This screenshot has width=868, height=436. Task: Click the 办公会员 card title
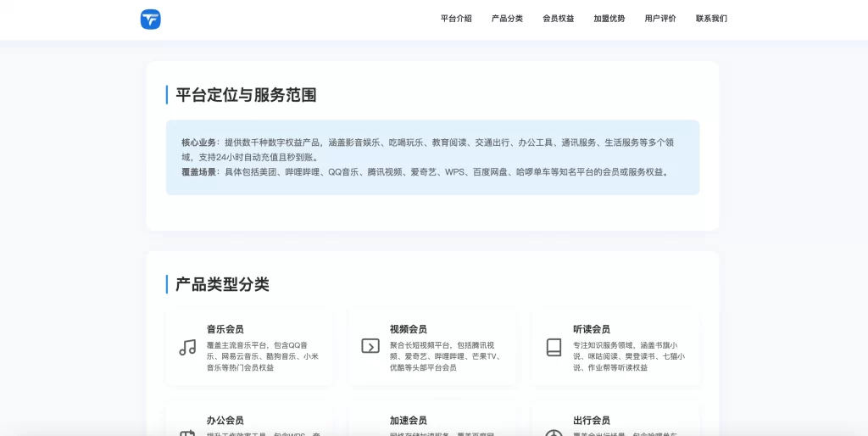pos(225,421)
